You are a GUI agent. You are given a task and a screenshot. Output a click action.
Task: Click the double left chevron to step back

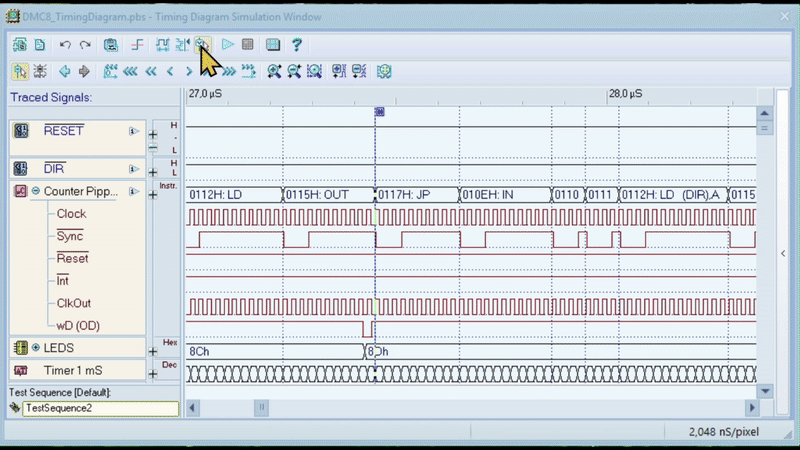pos(151,71)
